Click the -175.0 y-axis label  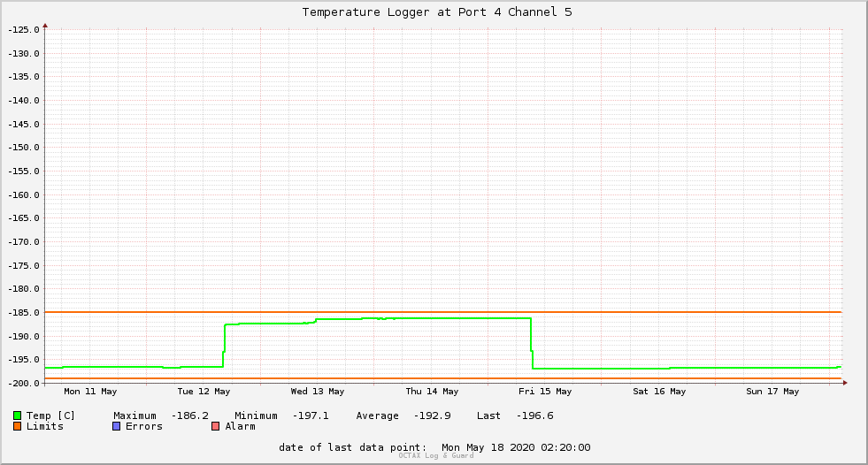tap(24, 266)
